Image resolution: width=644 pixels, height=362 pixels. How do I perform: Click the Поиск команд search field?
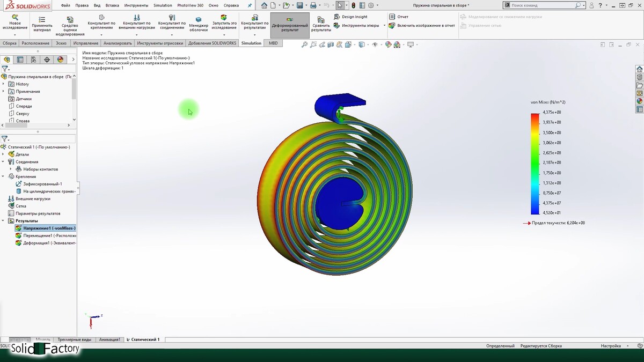541,5
